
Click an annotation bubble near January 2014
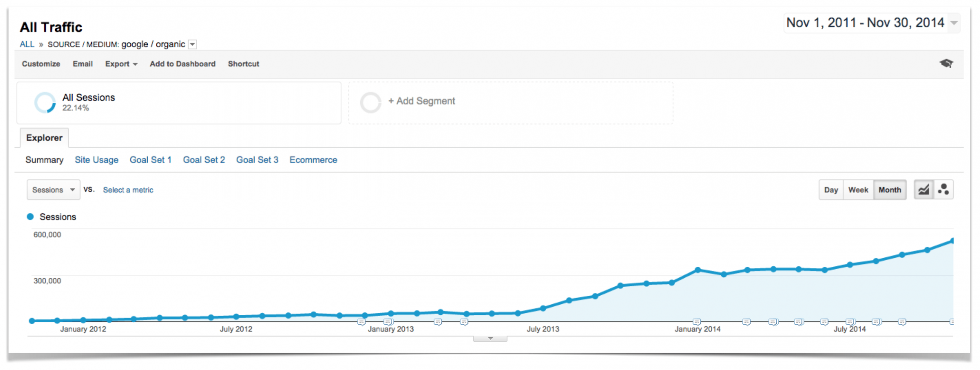(697, 322)
